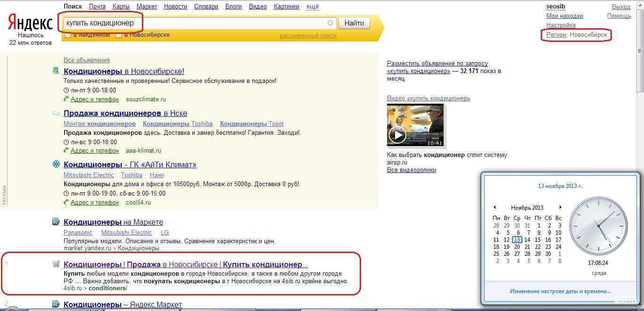This screenshot has height=311, width=644.
Task: Click the cart favicon of the 4sib.ru result
Action: [56, 264]
